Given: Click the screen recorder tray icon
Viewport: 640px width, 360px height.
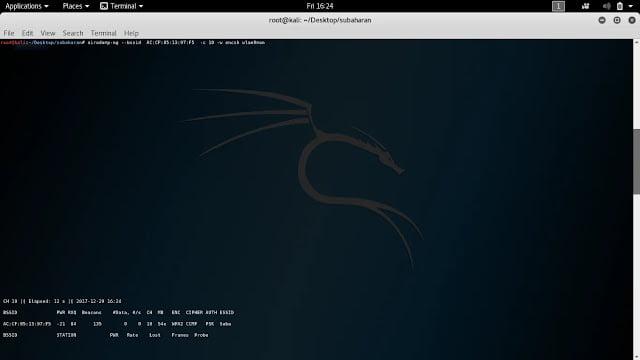Looking at the screenshot, I should tap(585, 6).
